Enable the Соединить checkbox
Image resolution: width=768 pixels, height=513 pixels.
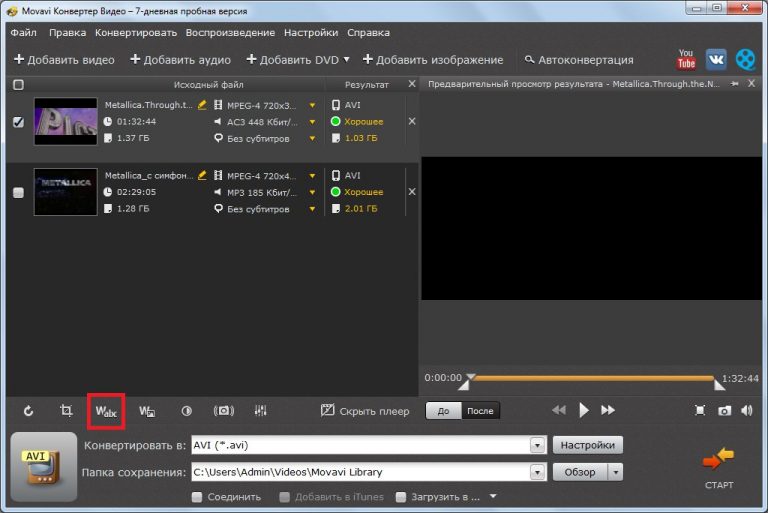[x=197, y=497]
